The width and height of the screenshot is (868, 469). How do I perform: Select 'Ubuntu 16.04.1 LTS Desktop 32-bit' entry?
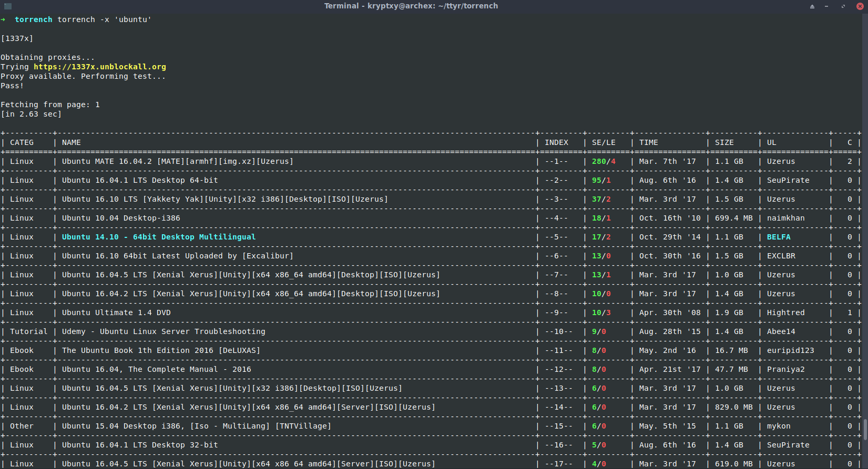click(x=140, y=445)
